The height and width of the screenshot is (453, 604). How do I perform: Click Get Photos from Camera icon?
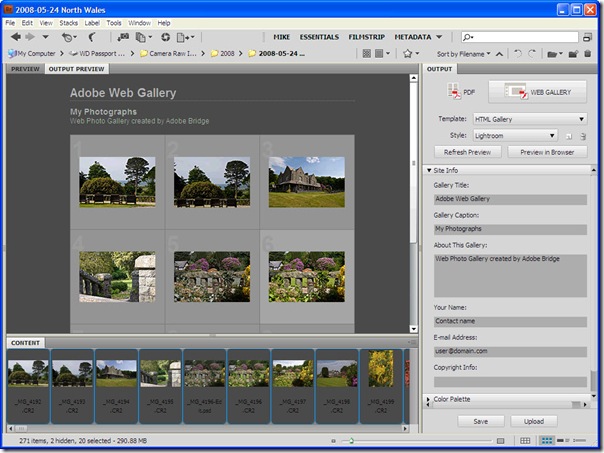(x=123, y=37)
